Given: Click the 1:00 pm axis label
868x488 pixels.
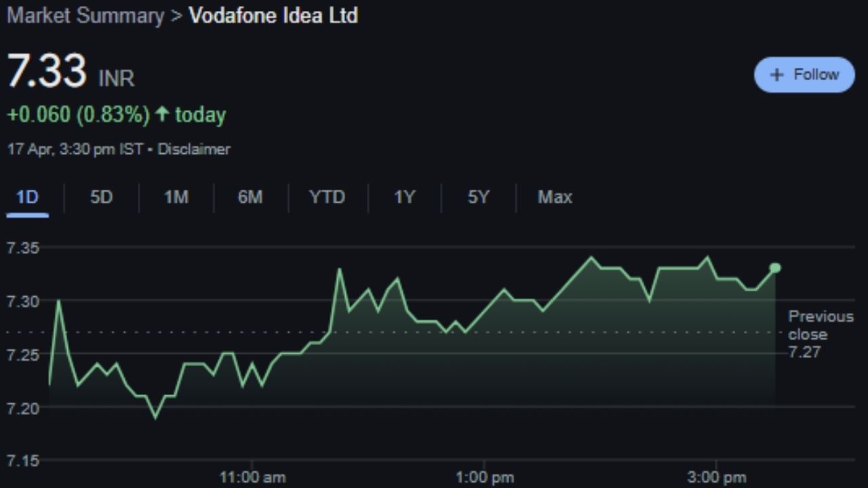Looking at the screenshot, I should (484, 477).
